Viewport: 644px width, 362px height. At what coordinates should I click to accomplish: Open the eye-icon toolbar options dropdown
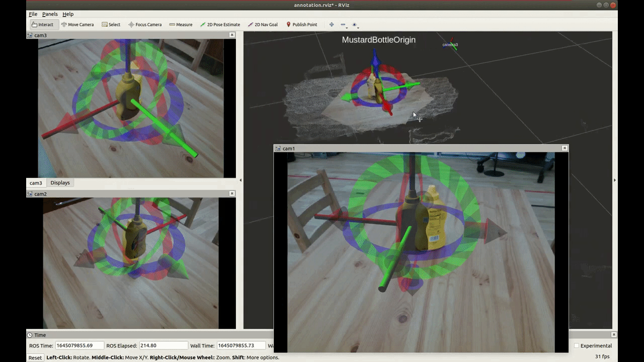pos(355,24)
